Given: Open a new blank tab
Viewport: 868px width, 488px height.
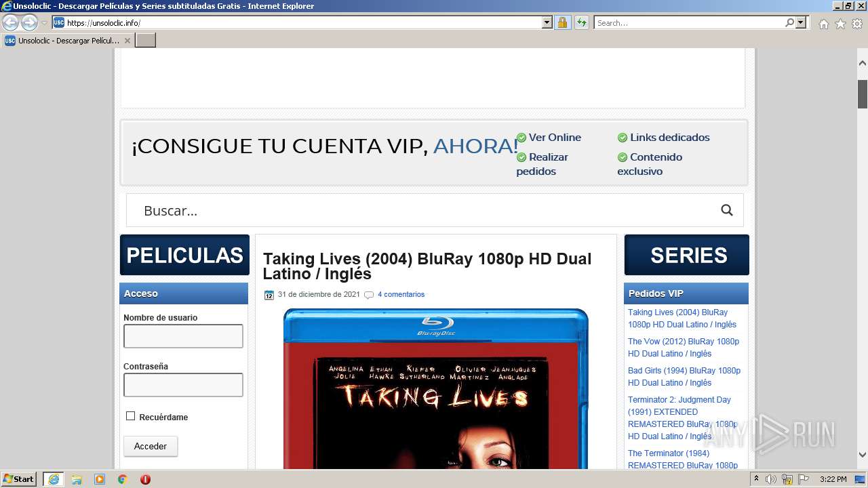Looking at the screenshot, I should click(146, 41).
